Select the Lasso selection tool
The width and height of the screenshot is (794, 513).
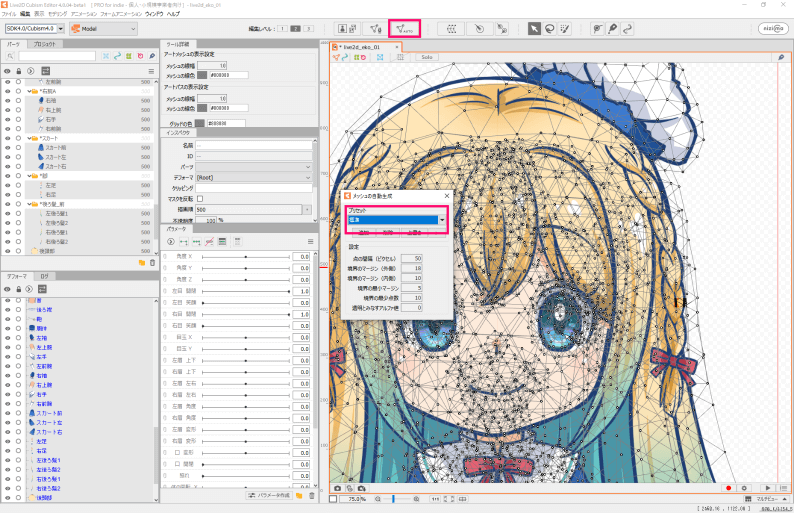coord(549,29)
